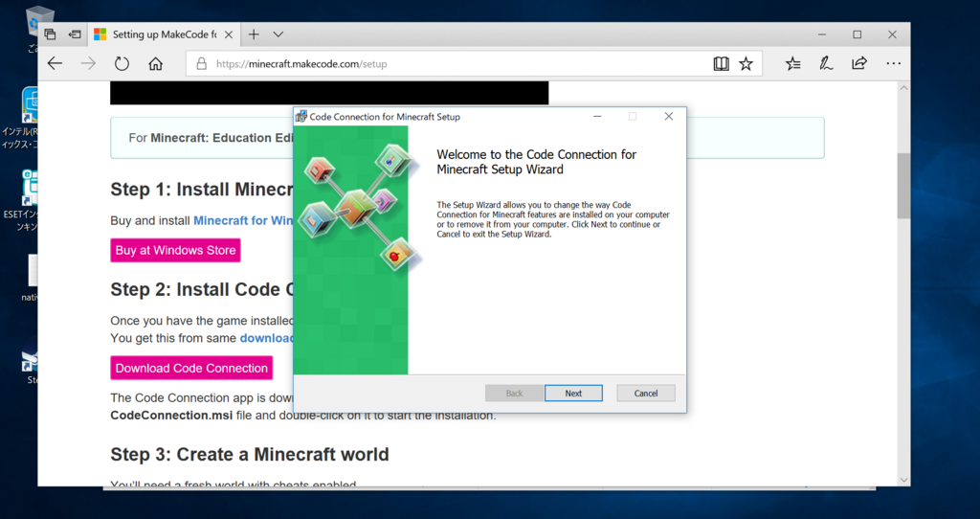Show the tabs you've set aside
The width and height of the screenshot is (980, 519).
50,34
